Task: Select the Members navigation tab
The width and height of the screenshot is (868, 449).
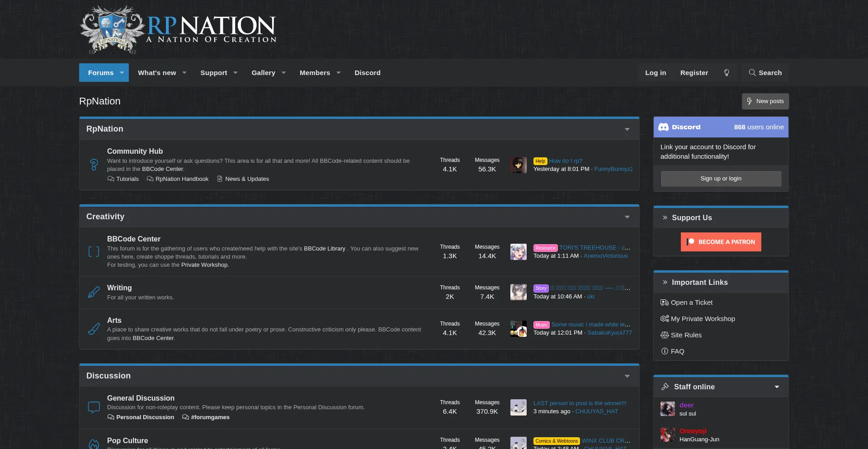Action: pos(315,73)
